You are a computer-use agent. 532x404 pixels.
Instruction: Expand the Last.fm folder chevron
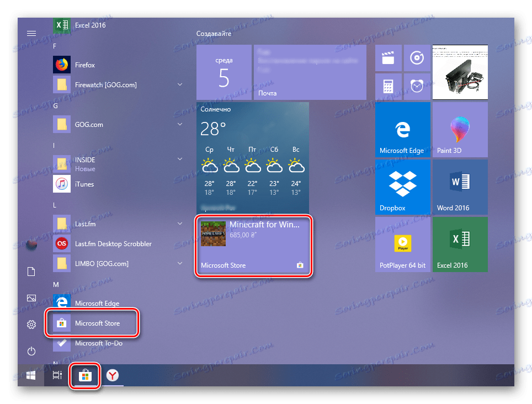pyautogui.click(x=180, y=224)
